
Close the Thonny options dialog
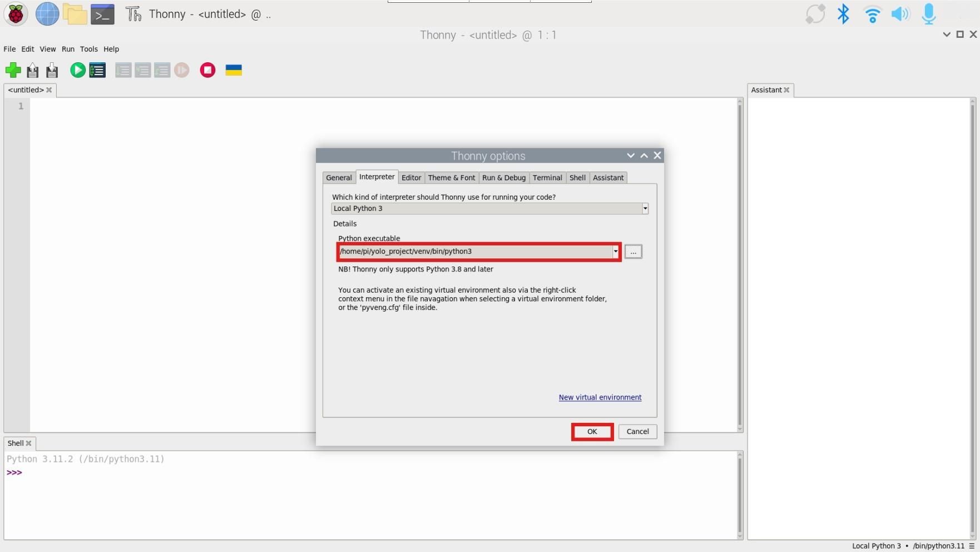[x=657, y=155]
